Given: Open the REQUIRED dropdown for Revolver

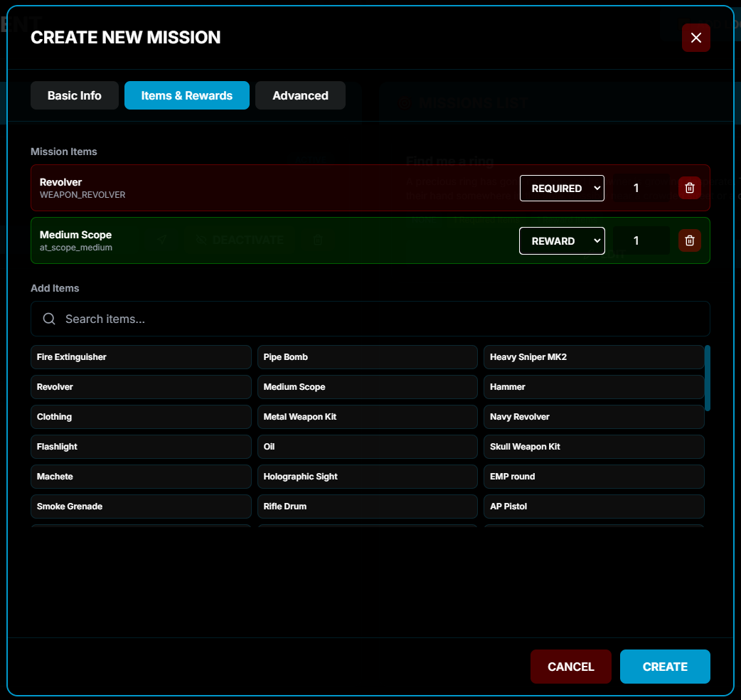Looking at the screenshot, I should click(x=562, y=188).
